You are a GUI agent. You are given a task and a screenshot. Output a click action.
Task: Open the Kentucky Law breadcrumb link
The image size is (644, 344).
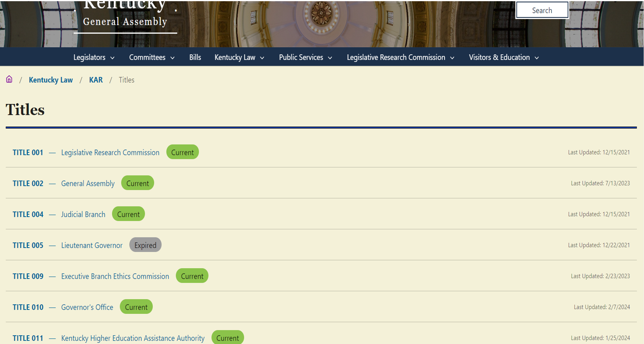50,80
